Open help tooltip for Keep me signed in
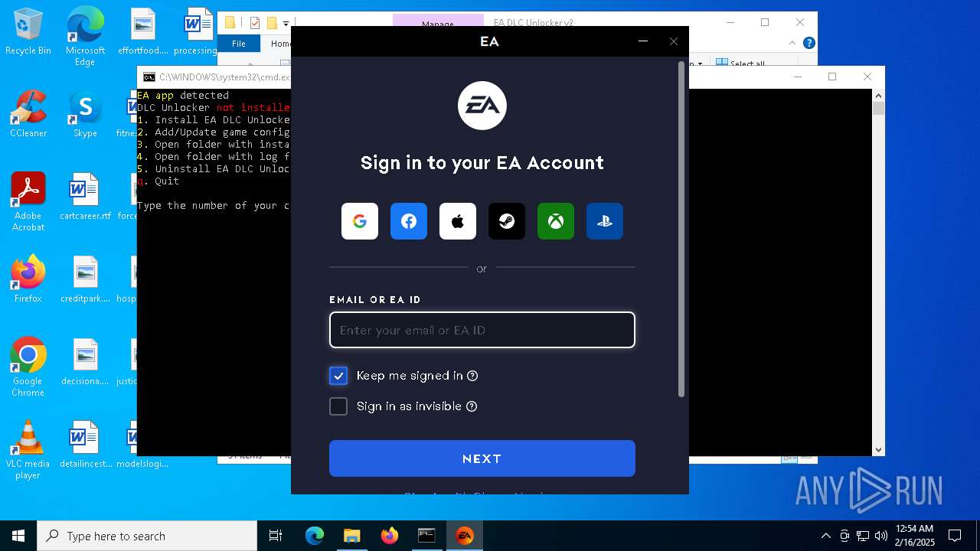980x551 pixels. (x=472, y=376)
